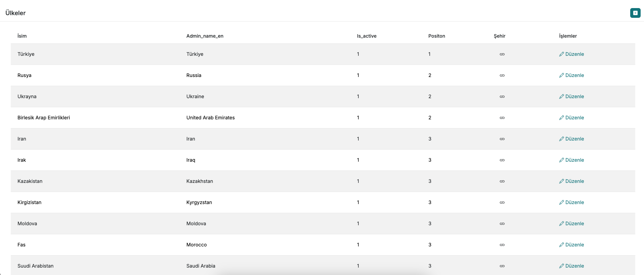
Task: Open the city link icon for Türkiye
Action: coord(502,54)
